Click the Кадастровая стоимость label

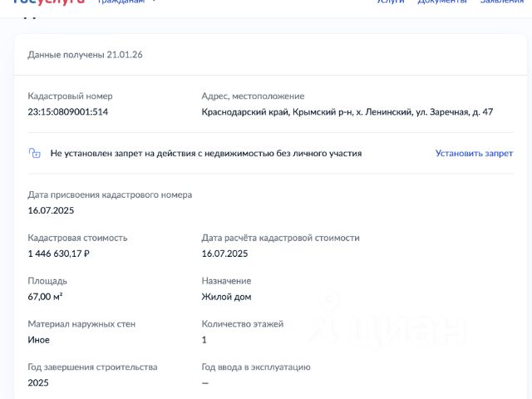tap(77, 238)
